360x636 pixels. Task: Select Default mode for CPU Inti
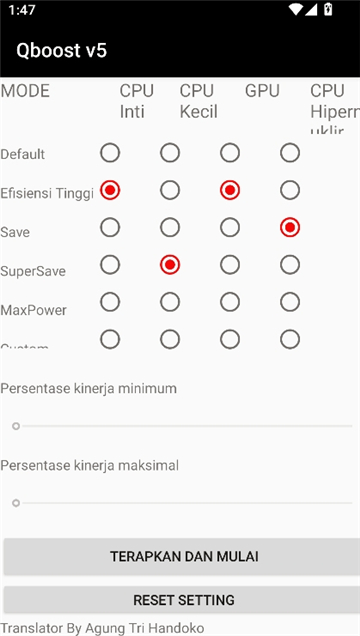tap(110, 153)
